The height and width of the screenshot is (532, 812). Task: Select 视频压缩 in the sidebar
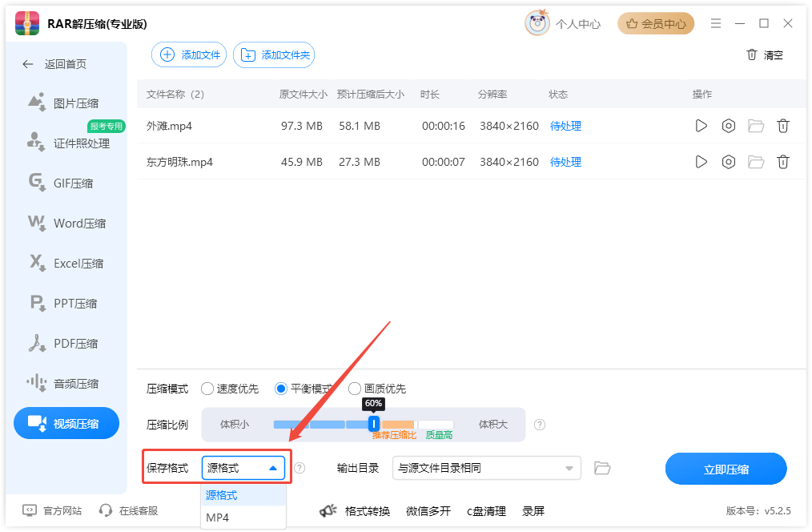66,423
